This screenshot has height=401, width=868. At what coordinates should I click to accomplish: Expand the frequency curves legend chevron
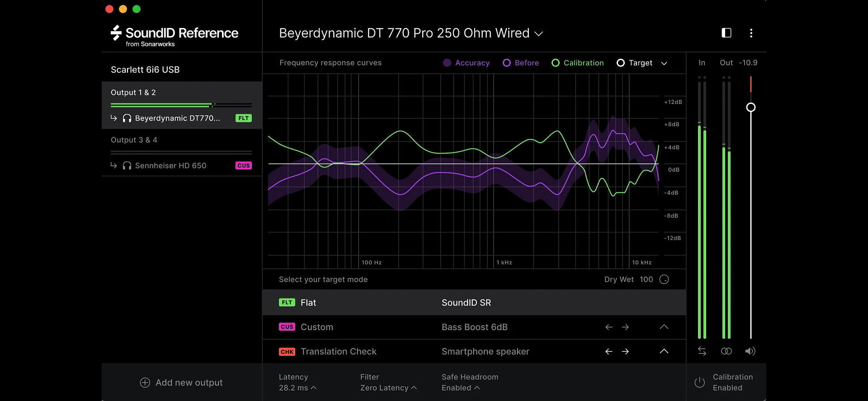coord(664,63)
